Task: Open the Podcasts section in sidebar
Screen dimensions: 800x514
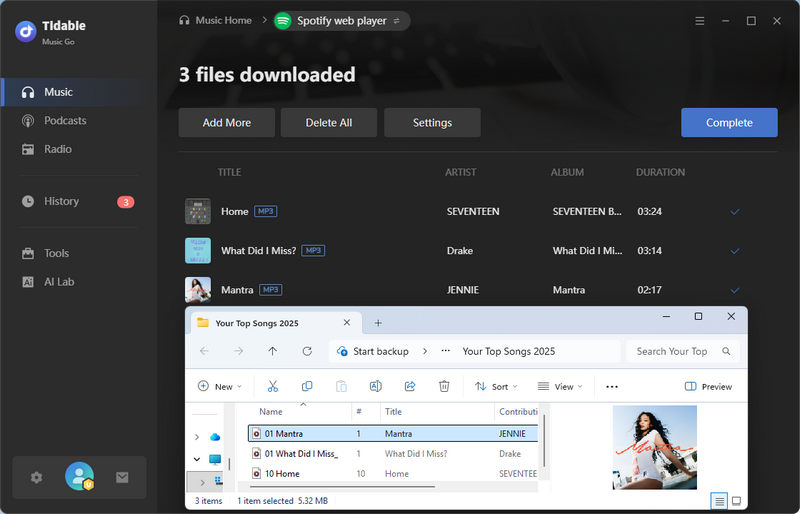Action: pyautogui.click(x=65, y=121)
